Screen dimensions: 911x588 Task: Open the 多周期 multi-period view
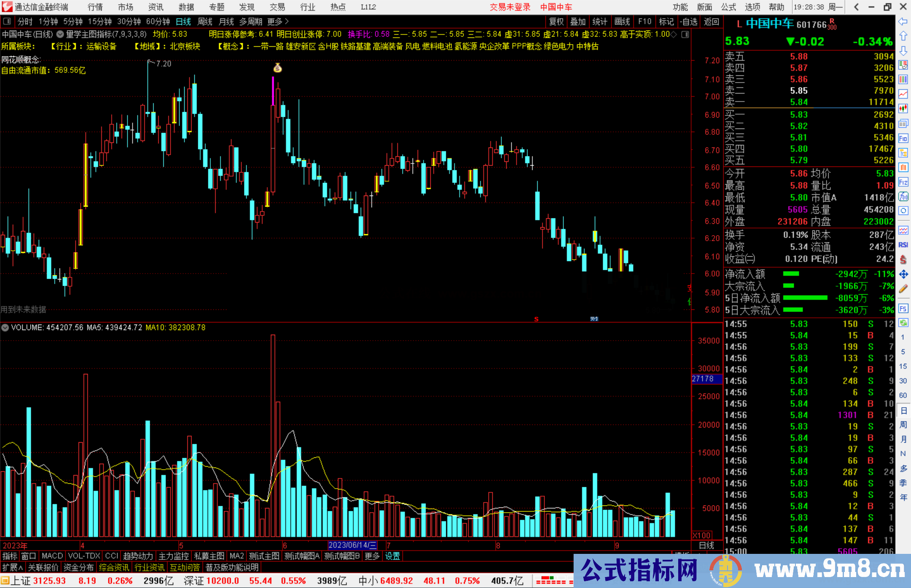251,21
